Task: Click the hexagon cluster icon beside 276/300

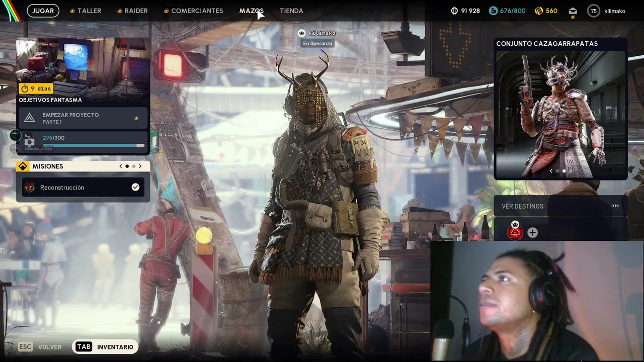Action: pos(29,142)
